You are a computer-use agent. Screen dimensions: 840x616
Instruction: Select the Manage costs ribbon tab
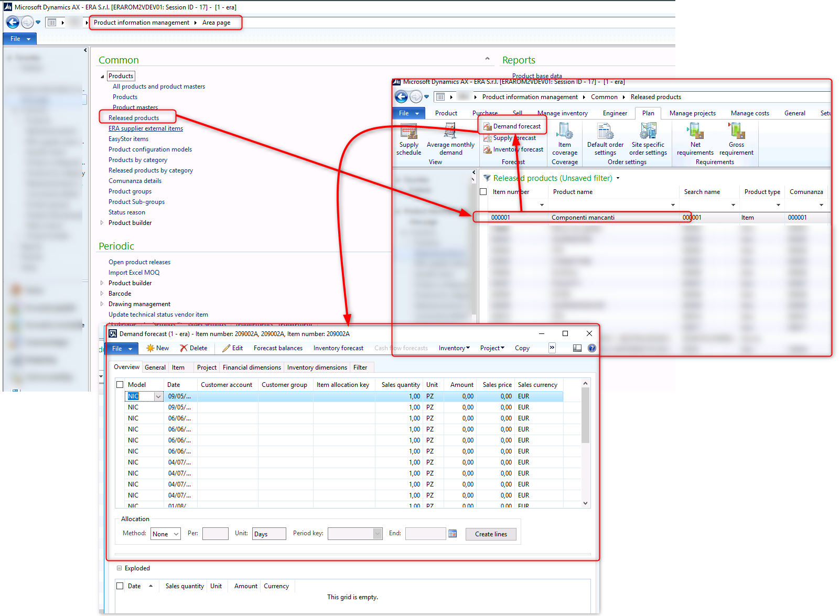tap(749, 113)
